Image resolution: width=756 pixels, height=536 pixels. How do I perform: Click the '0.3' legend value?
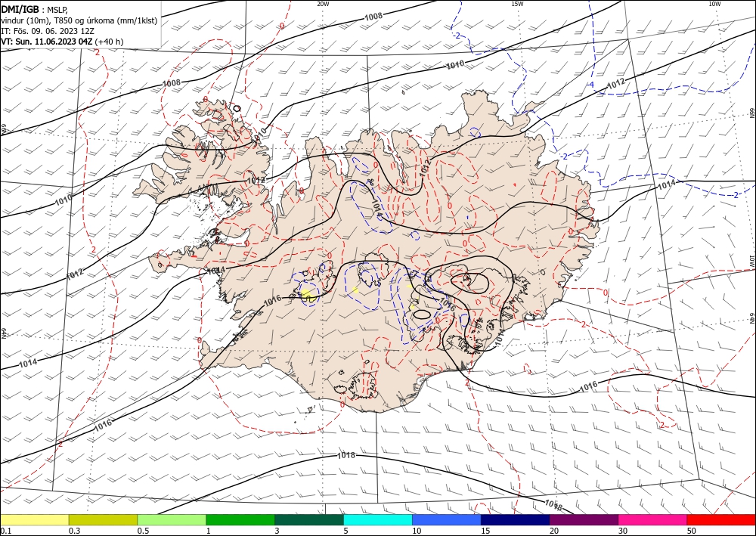(74, 531)
